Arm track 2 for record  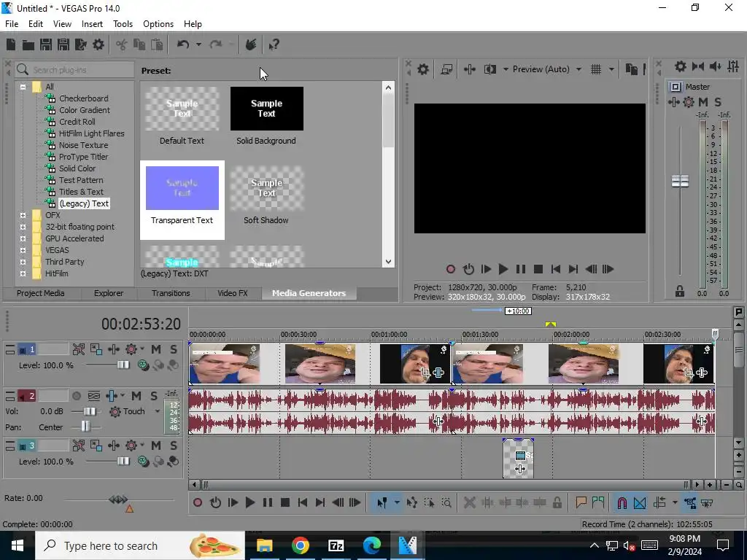(76, 396)
